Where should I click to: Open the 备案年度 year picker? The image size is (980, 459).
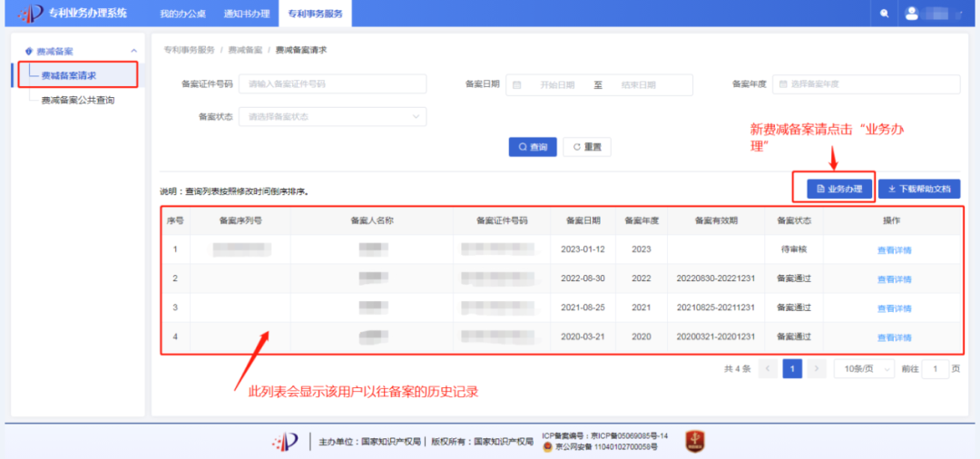(867, 83)
